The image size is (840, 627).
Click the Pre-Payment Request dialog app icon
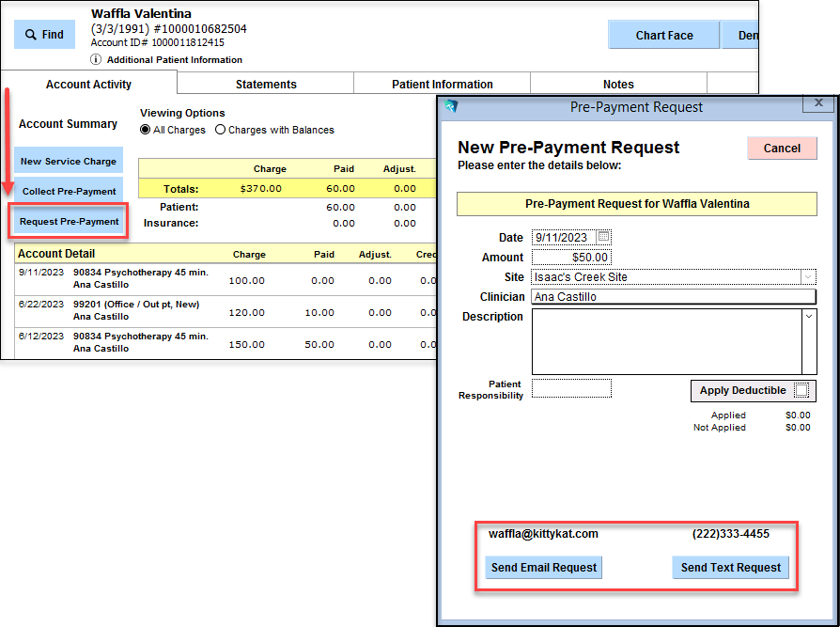(x=451, y=106)
